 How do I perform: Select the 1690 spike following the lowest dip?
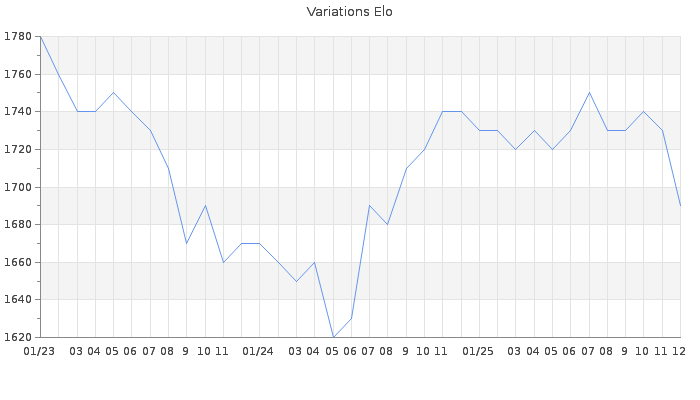(369, 206)
